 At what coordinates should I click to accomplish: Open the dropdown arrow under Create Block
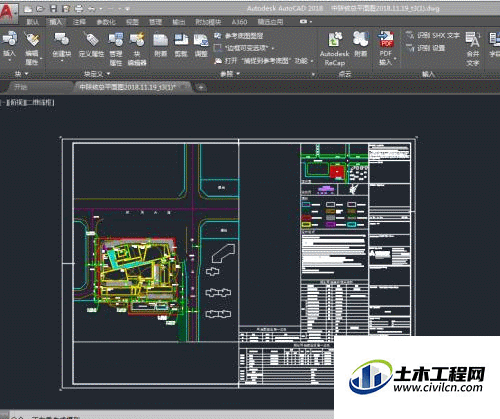(x=62, y=61)
